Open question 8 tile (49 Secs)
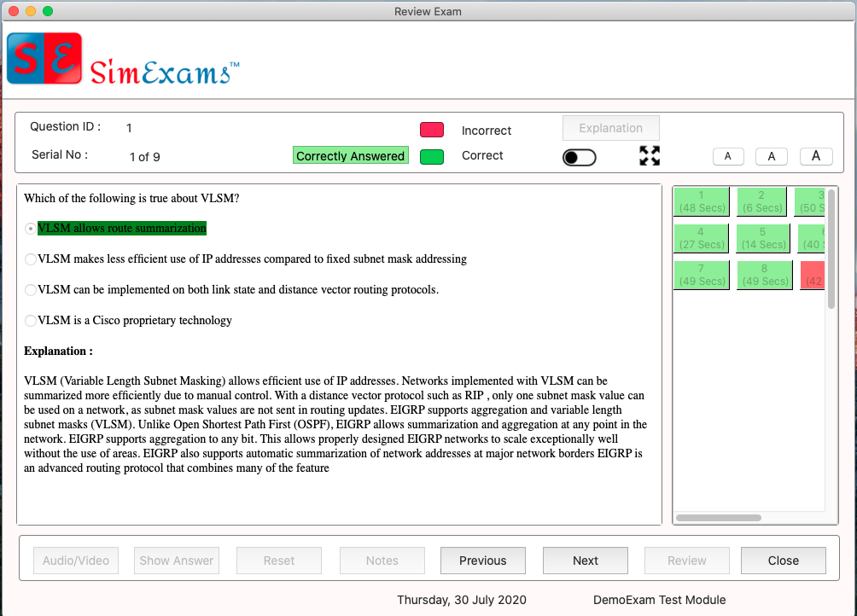Screen dimensions: 857x616 tap(765, 275)
